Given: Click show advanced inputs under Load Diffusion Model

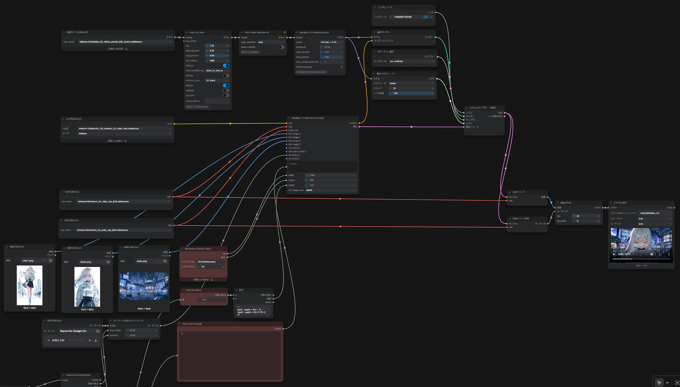Looking at the screenshot, I should click(x=118, y=49).
